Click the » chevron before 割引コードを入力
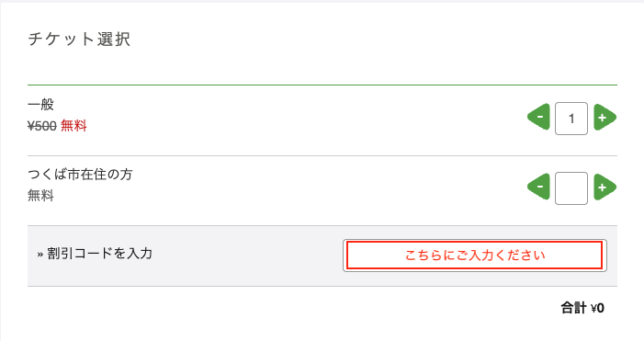 click(40, 255)
